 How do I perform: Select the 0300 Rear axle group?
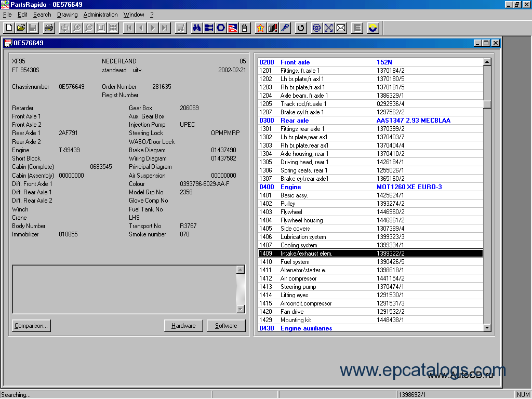tap(370, 121)
